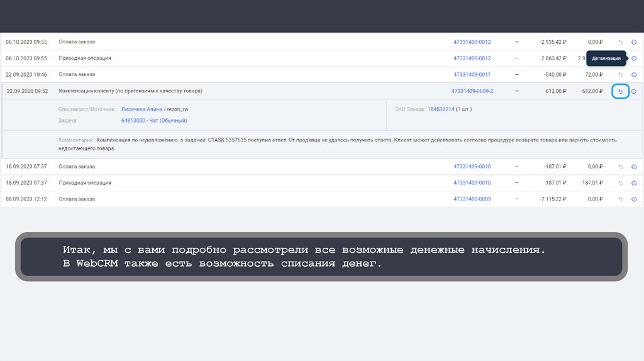The width and height of the screenshot is (644, 361).
Task: Click revert icon for 18.09.2020 Приходная операция
Action: 621,183
